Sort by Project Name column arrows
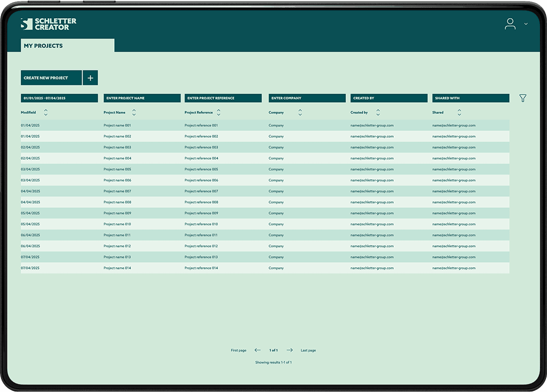The width and height of the screenshot is (547, 392). [x=134, y=112]
